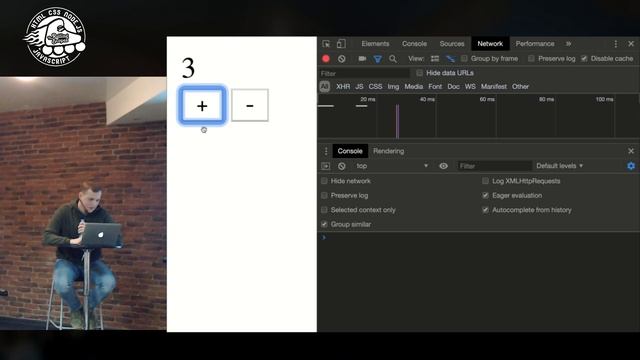Activate the inspect element picker icon
The image size is (640, 360).
326,44
